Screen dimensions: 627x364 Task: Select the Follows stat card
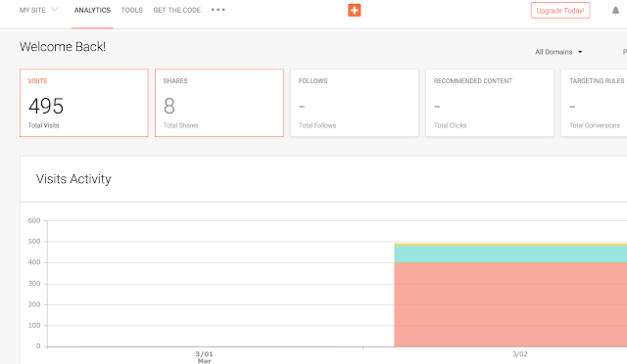coord(355,103)
